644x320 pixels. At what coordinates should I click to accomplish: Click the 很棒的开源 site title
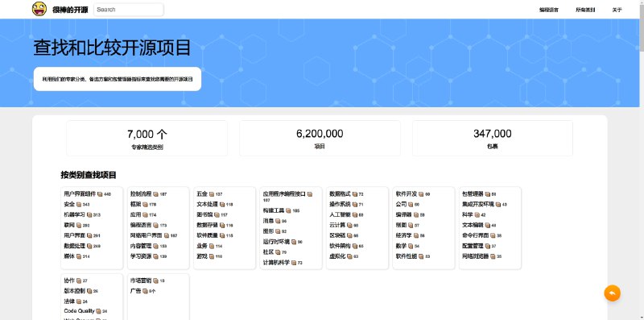[x=70, y=10]
